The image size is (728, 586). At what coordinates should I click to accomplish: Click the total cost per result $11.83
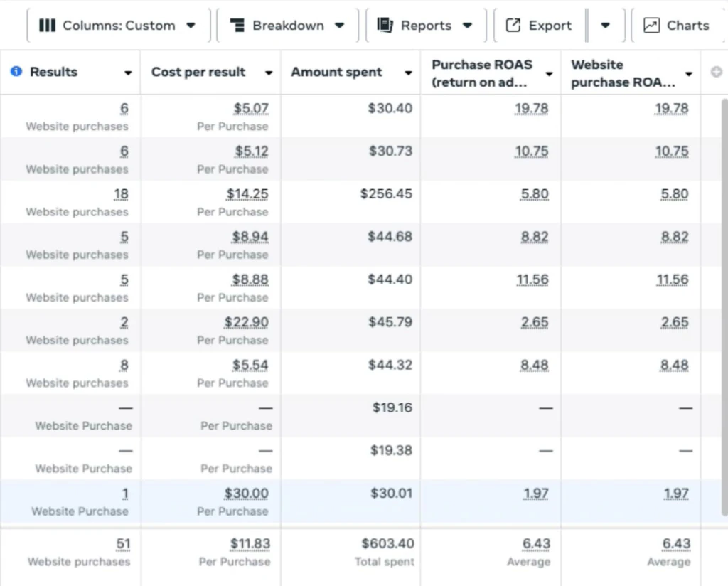point(250,544)
